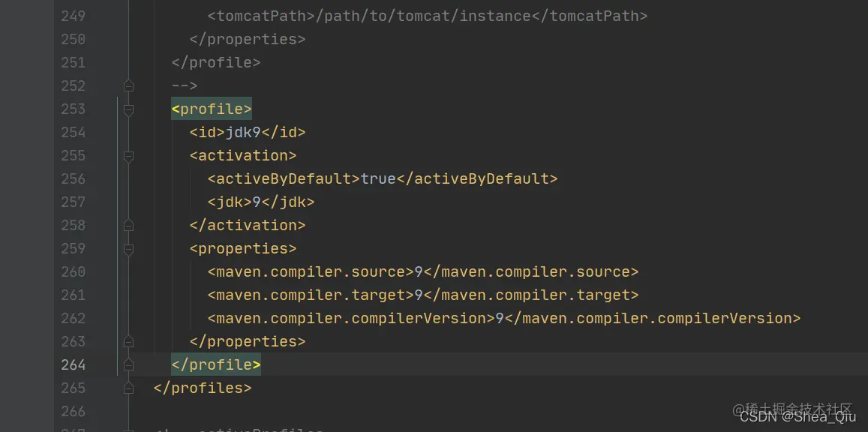Viewport: 868px width, 432px height.
Task: Collapse the <activation> fold marker at line 255
Action: coord(128,156)
